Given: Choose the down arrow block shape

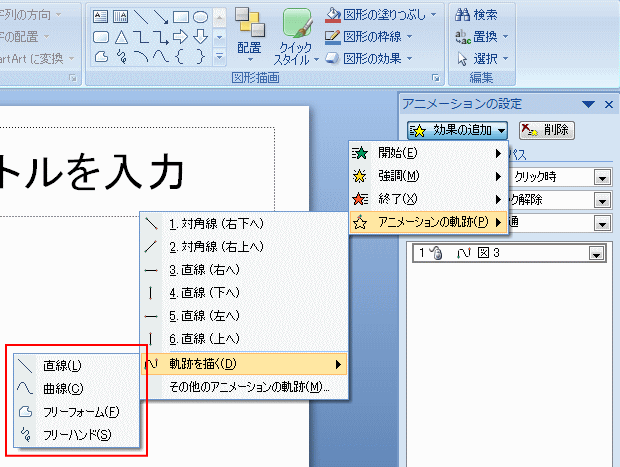Looking at the screenshot, I should 200,37.
